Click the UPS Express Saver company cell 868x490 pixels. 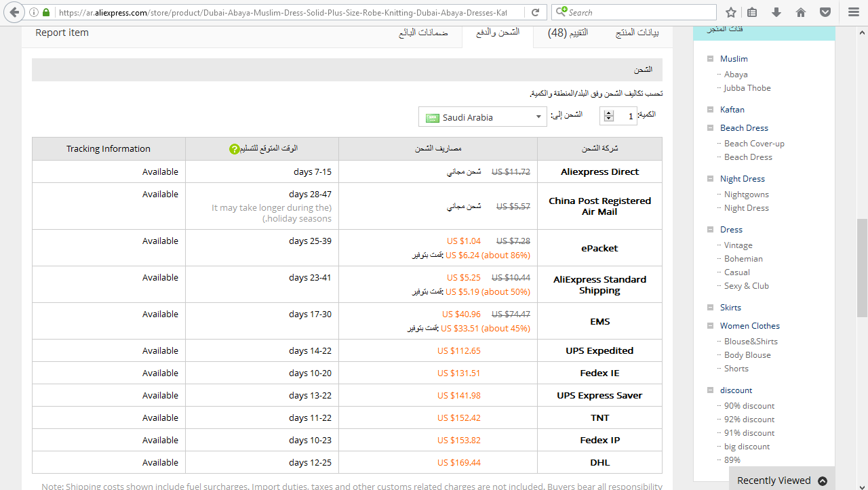[599, 396]
